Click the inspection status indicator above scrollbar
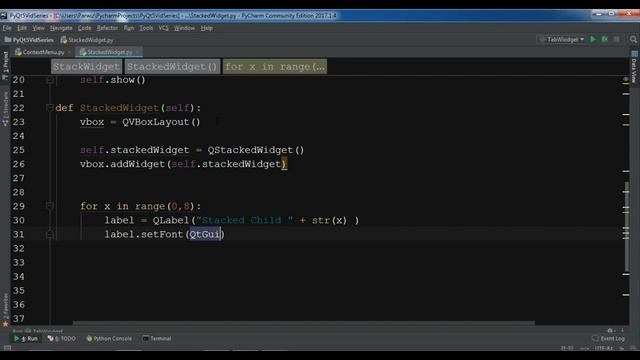Screen dimensions: 640x360 pyautogui.click(x=626, y=79)
